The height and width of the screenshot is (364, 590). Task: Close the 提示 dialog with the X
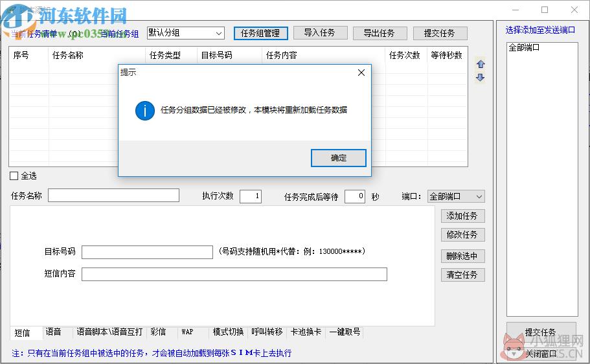pyautogui.click(x=361, y=73)
